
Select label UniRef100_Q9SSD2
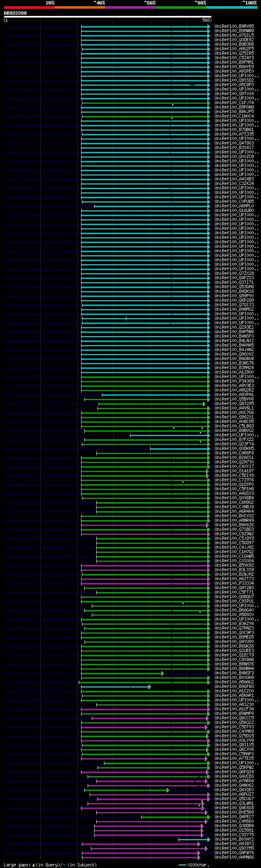234,80
